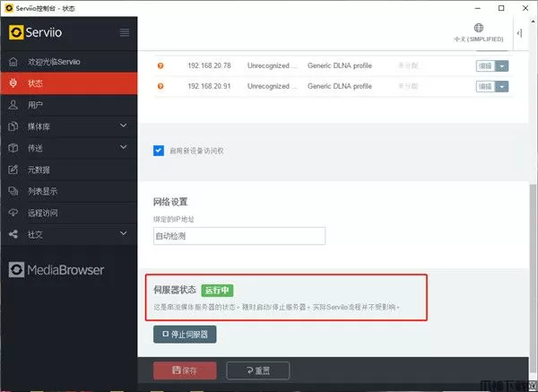538x392 pixels.
Task: Click Unrecognized device name for 192.168.20.91
Action: click(x=273, y=86)
